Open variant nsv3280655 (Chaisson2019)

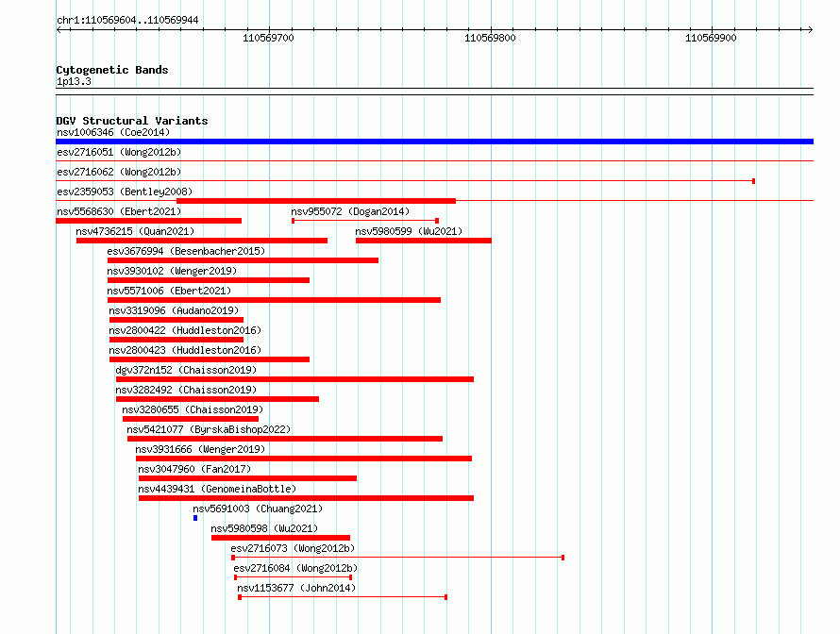pos(193,409)
